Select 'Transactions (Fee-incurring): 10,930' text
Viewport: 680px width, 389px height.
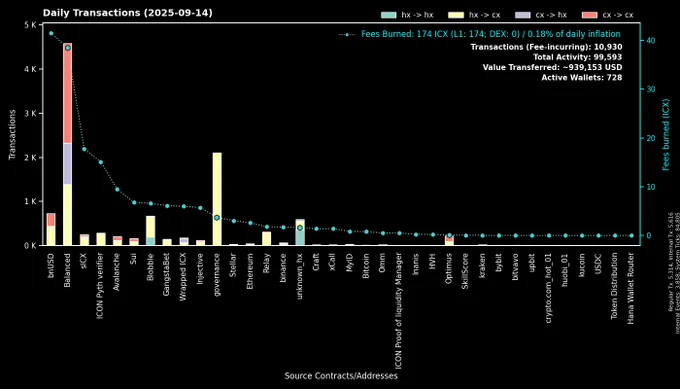click(546, 47)
